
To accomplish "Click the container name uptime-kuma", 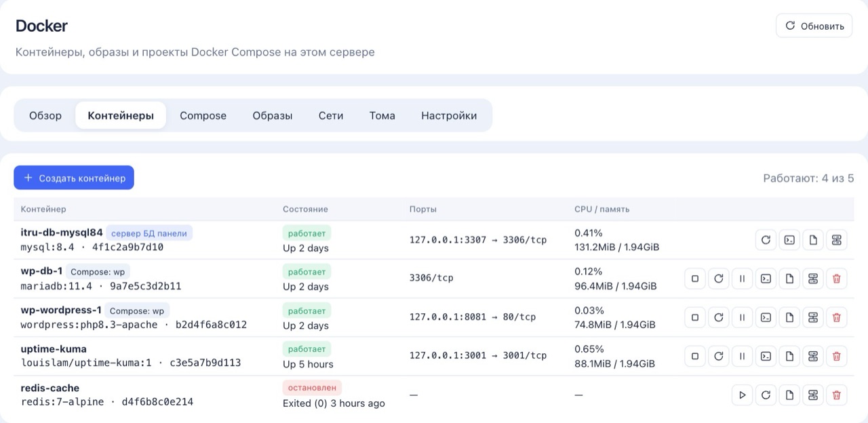I will [x=54, y=349].
